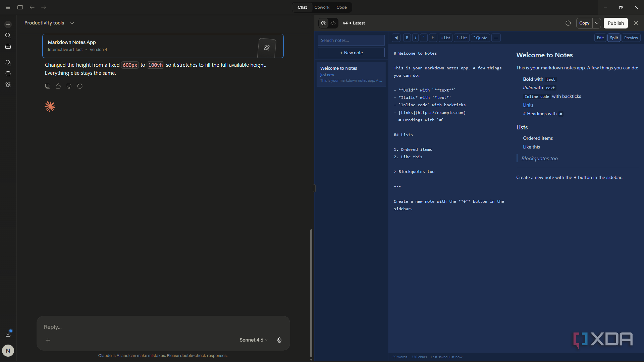Expand the Productivity tools title dropdown
The width and height of the screenshot is (644, 362).
72,23
